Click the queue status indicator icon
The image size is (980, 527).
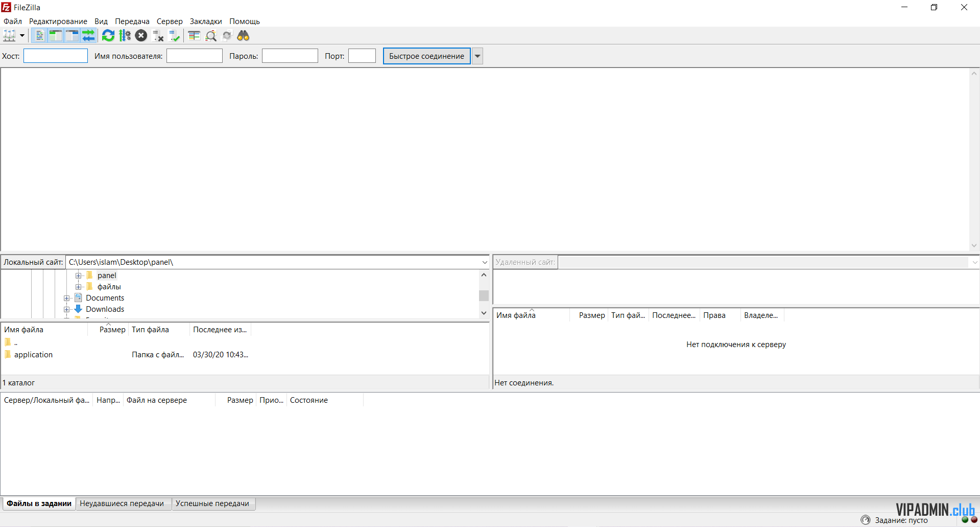(x=866, y=520)
